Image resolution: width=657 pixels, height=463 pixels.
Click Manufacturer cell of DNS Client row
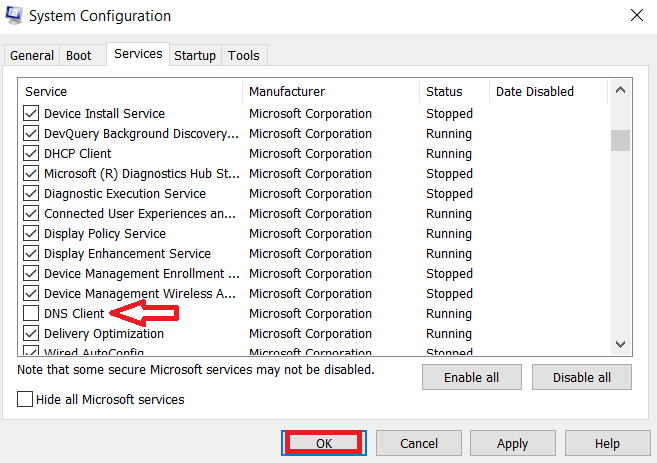click(310, 313)
